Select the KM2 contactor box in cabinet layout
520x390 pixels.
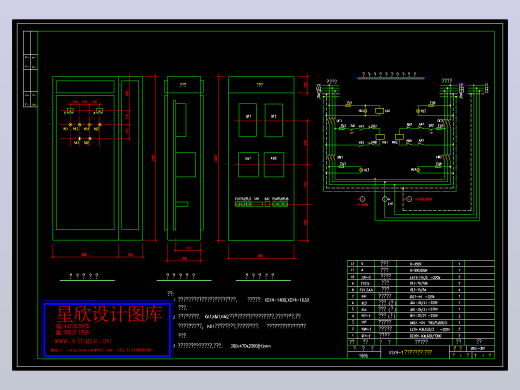[274, 165]
